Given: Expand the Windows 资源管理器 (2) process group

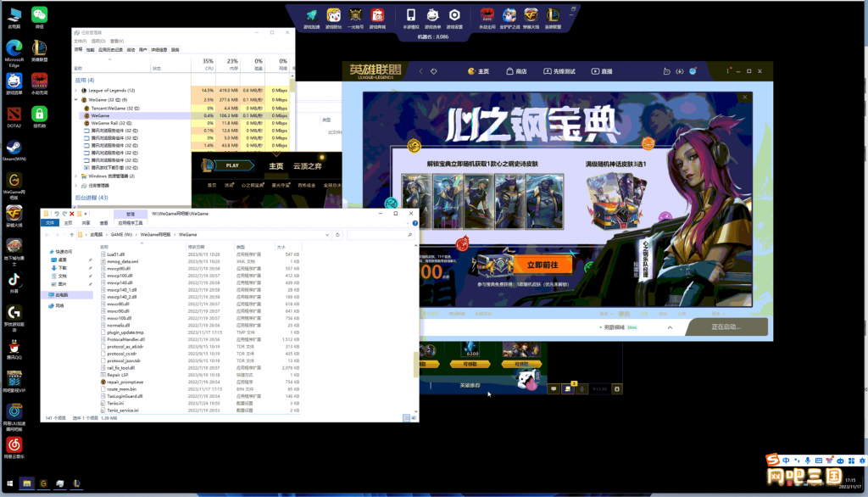Looking at the screenshot, I should tap(76, 176).
